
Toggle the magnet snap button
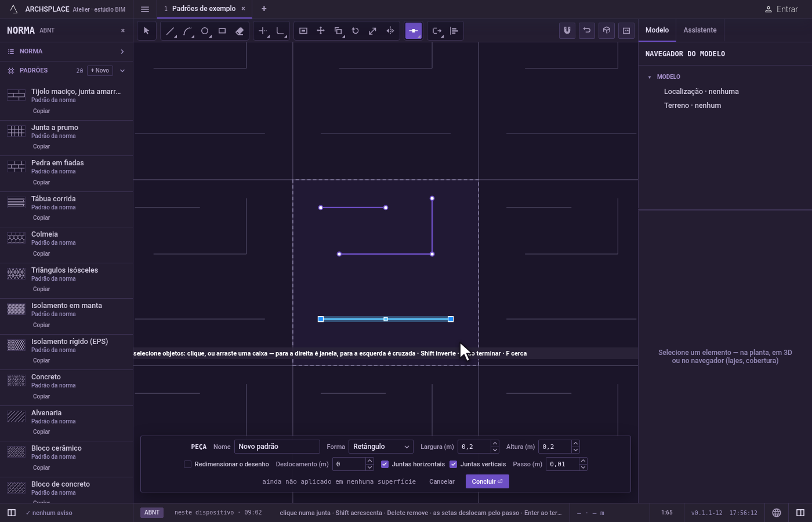pyautogui.click(x=567, y=31)
